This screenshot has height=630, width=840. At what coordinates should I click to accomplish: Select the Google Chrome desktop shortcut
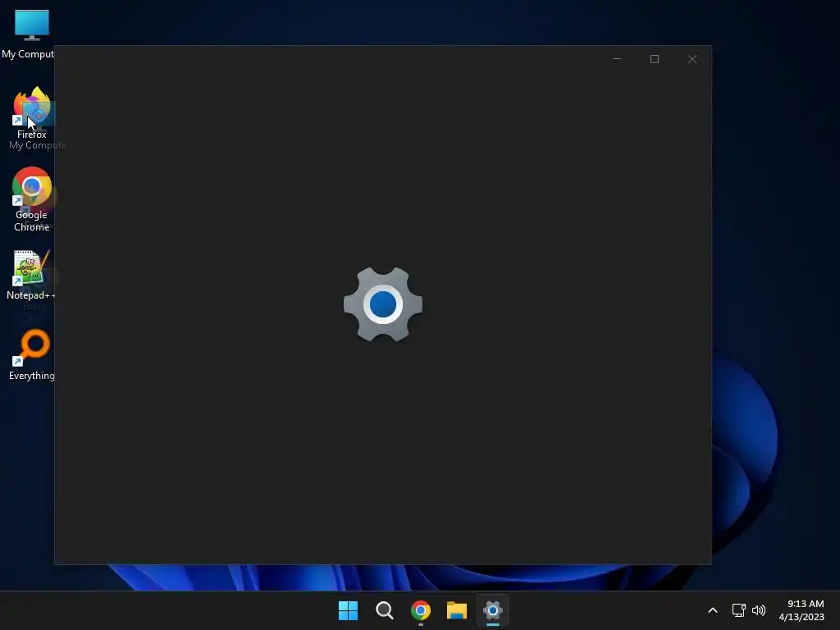coord(32,199)
